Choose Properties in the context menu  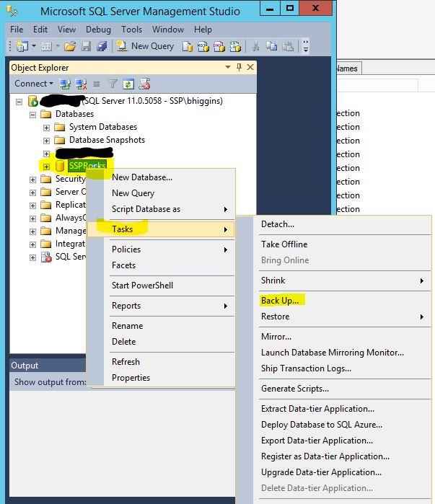click(131, 378)
